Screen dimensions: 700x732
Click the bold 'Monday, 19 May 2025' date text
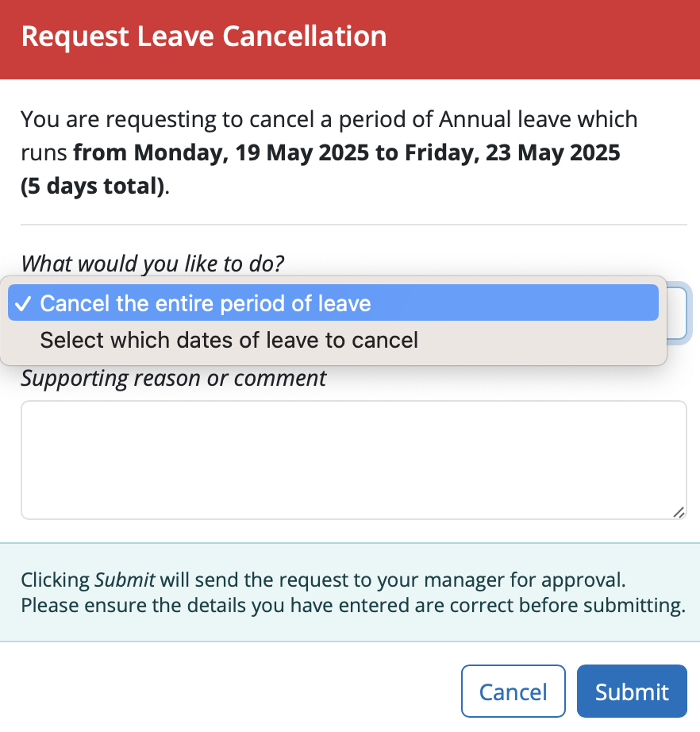click(251, 152)
